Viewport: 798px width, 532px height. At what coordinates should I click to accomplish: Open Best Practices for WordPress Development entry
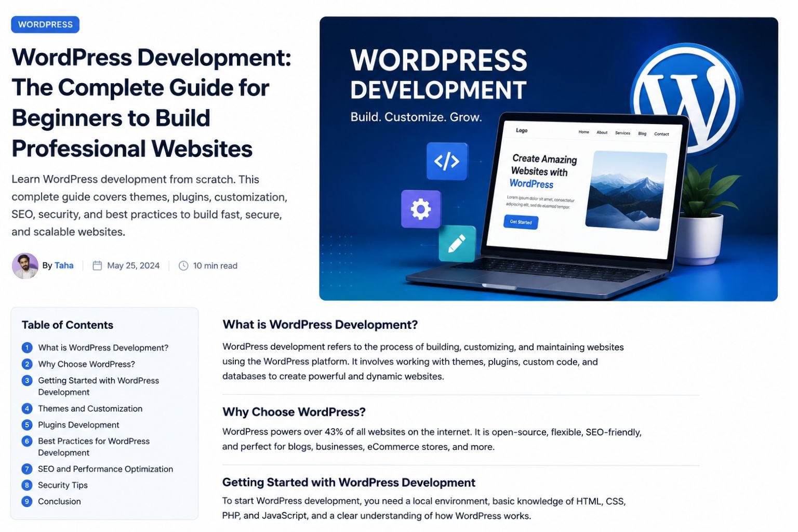94,447
